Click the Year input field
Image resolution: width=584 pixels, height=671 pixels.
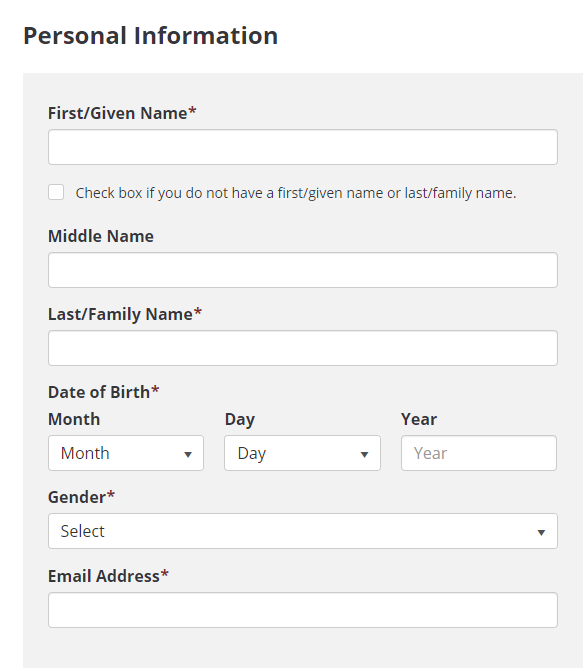click(x=479, y=453)
